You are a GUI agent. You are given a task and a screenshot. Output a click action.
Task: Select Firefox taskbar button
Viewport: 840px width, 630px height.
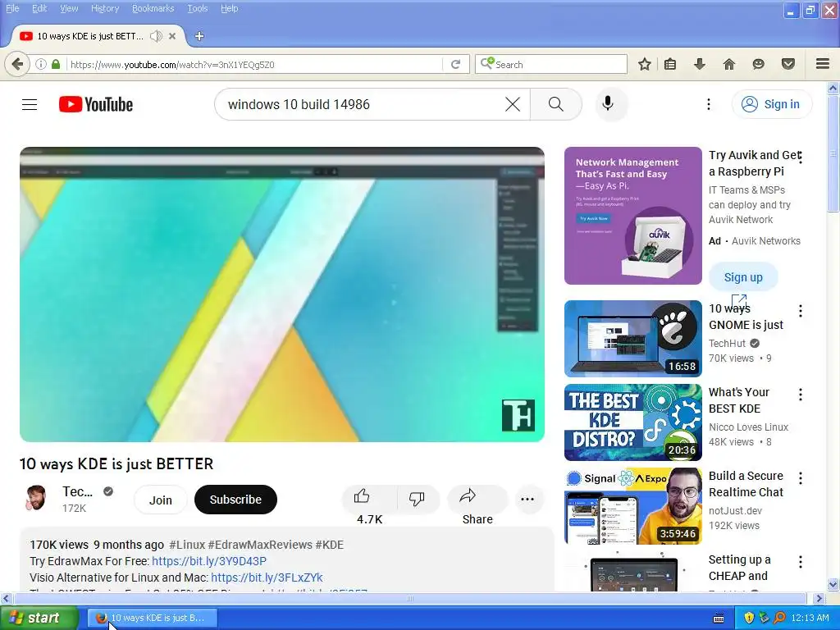click(153, 618)
